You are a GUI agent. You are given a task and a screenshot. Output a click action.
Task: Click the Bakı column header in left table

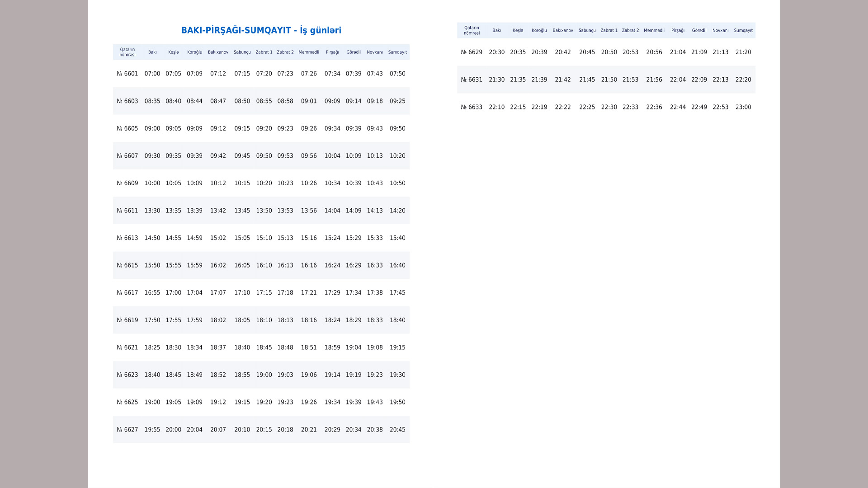click(x=152, y=52)
